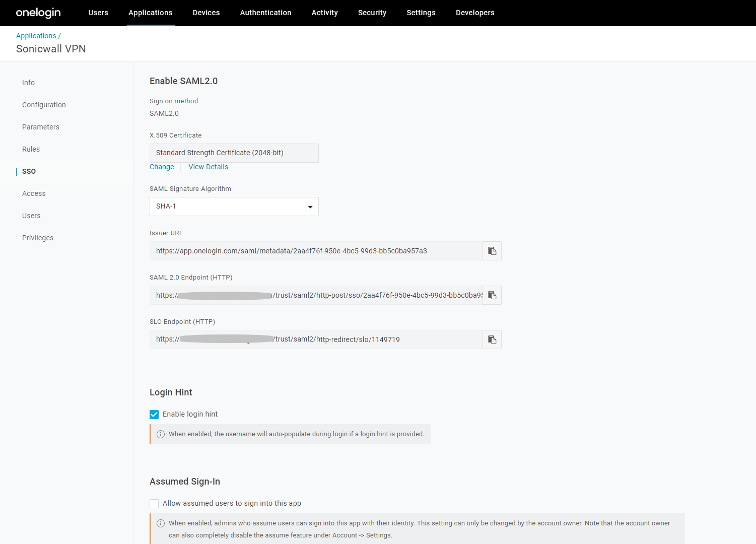This screenshot has height=544, width=756.
Task: Click View Details certificate link
Action: [x=208, y=167]
